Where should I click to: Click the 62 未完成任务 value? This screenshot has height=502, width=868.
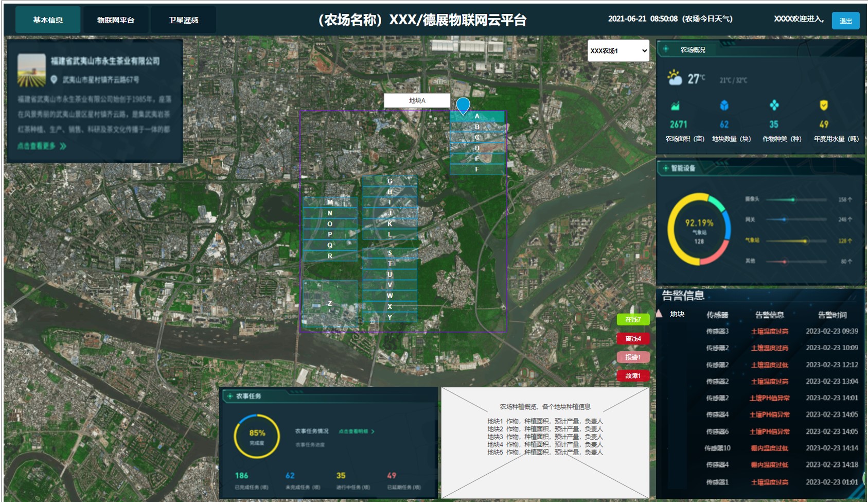(x=290, y=476)
